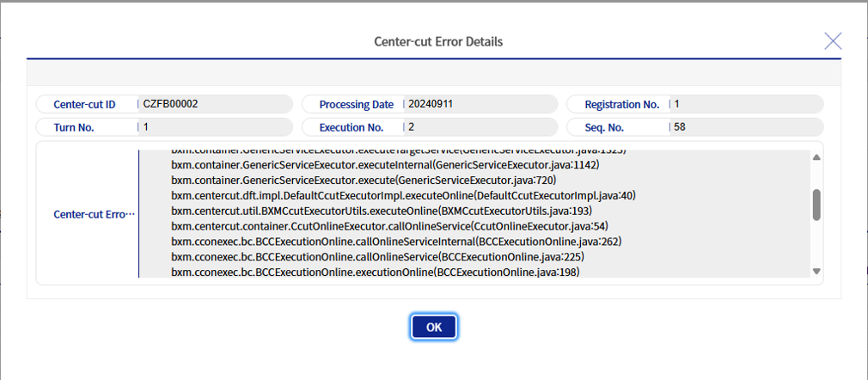Click the error text scrollbar thumb
This screenshot has width=868, height=380.
[816, 205]
